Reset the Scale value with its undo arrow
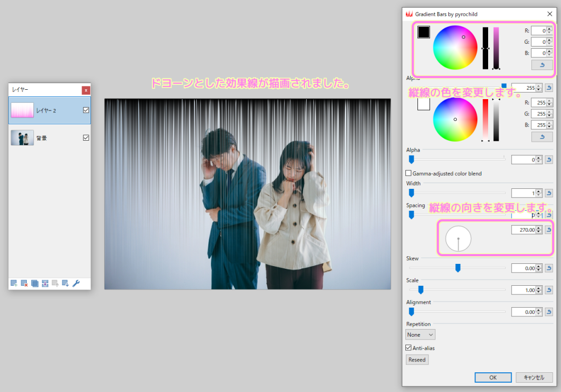Viewport: 561px width, 392px height. (548, 290)
